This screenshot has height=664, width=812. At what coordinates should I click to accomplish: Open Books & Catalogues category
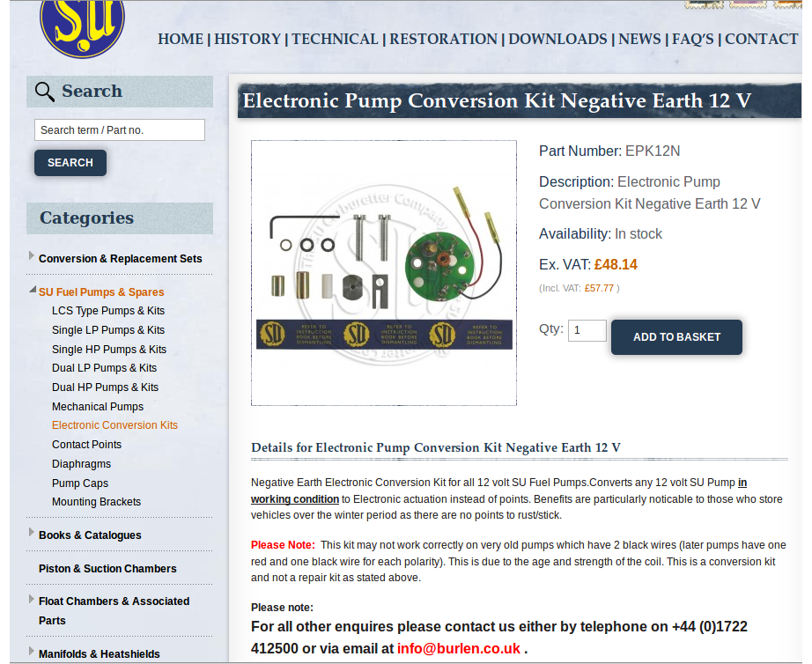pos(90,535)
